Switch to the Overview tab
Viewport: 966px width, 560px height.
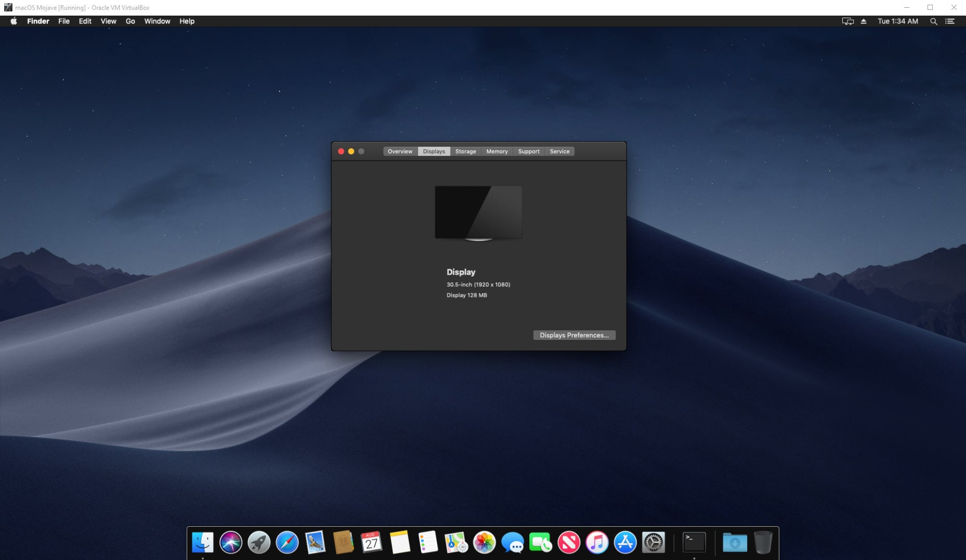pos(400,151)
